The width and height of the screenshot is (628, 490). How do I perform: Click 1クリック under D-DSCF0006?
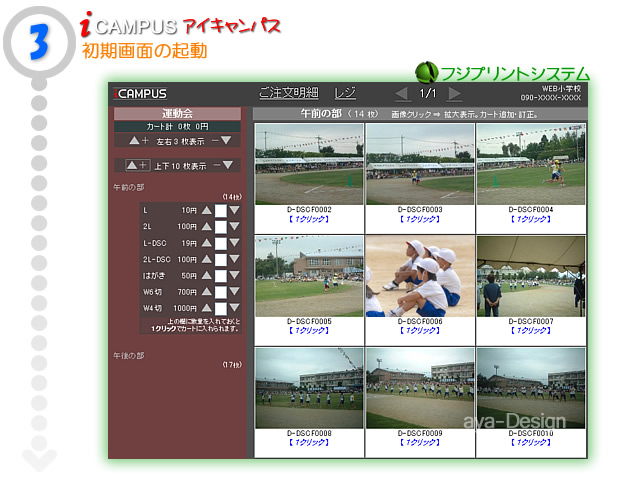point(420,331)
